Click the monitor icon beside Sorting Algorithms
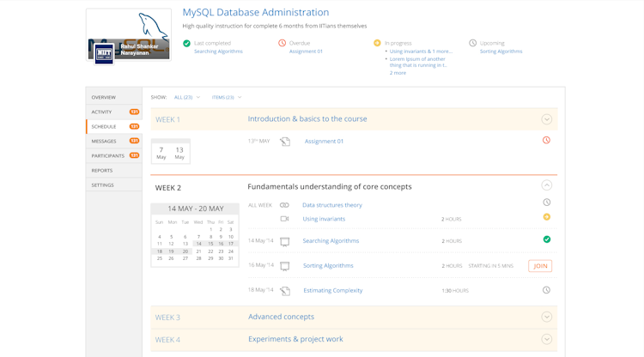The width and height of the screenshot is (644, 357). pyautogui.click(x=285, y=266)
